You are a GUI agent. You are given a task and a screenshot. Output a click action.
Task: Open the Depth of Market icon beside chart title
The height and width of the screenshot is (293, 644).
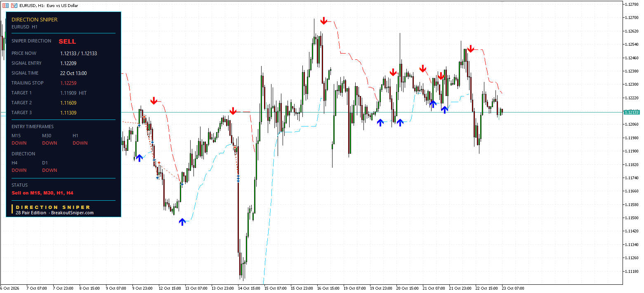tap(5, 6)
